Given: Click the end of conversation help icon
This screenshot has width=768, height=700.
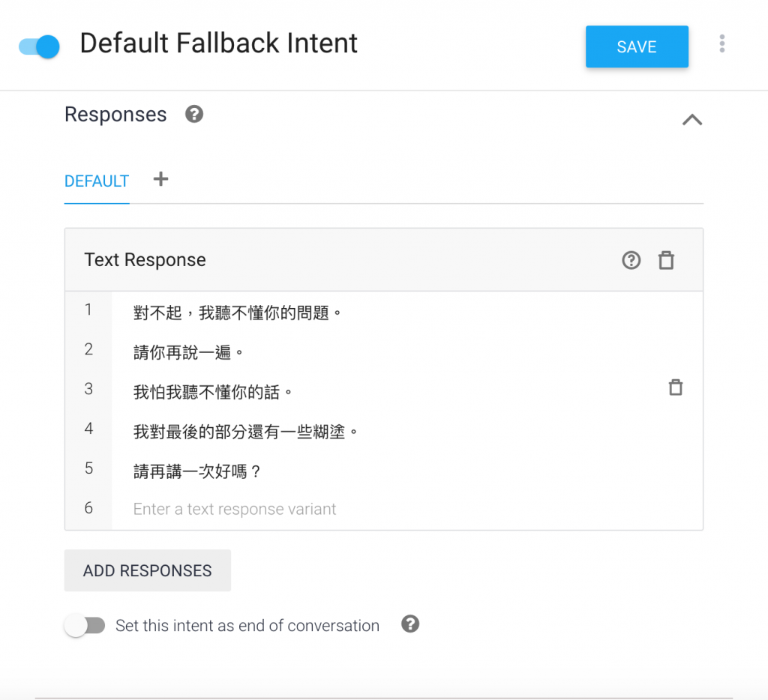Looking at the screenshot, I should 409,624.
